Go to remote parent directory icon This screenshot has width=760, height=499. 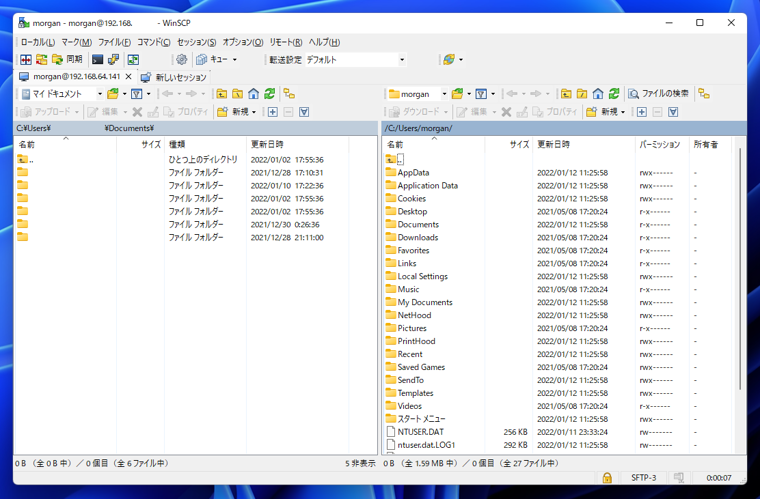(x=566, y=94)
